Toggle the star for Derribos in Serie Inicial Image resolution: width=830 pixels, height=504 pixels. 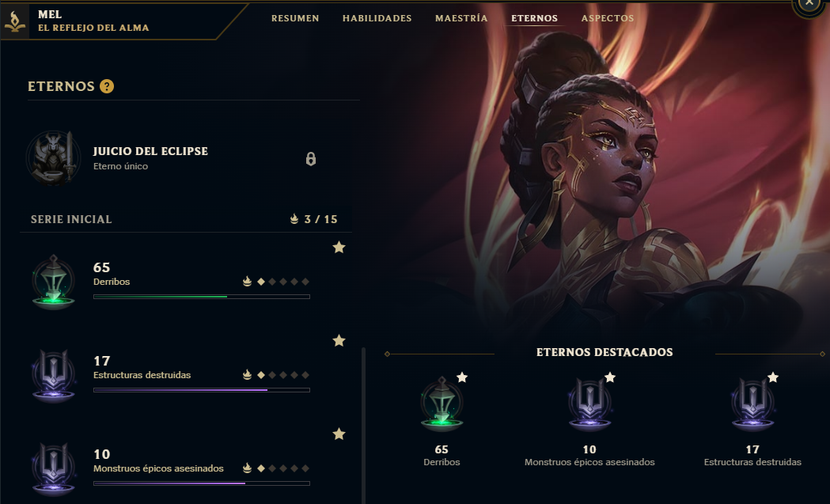point(339,247)
